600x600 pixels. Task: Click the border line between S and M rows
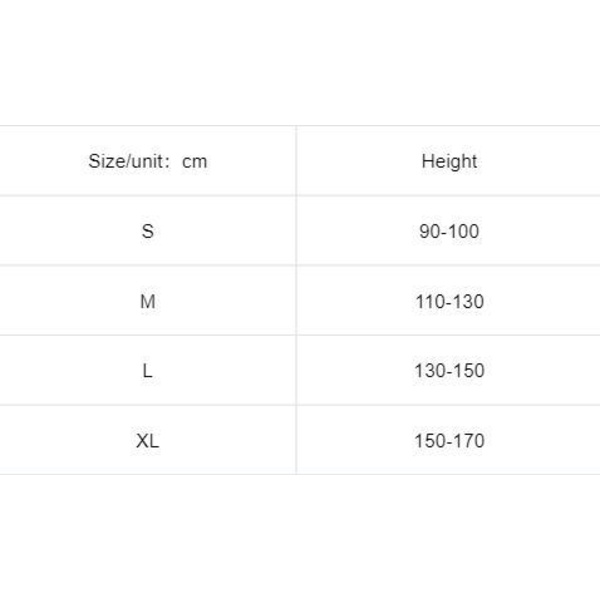click(x=300, y=266)
